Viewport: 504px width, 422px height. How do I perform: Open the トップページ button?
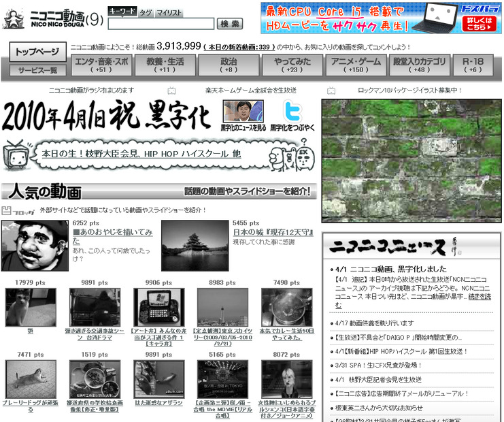coord(38,52)
